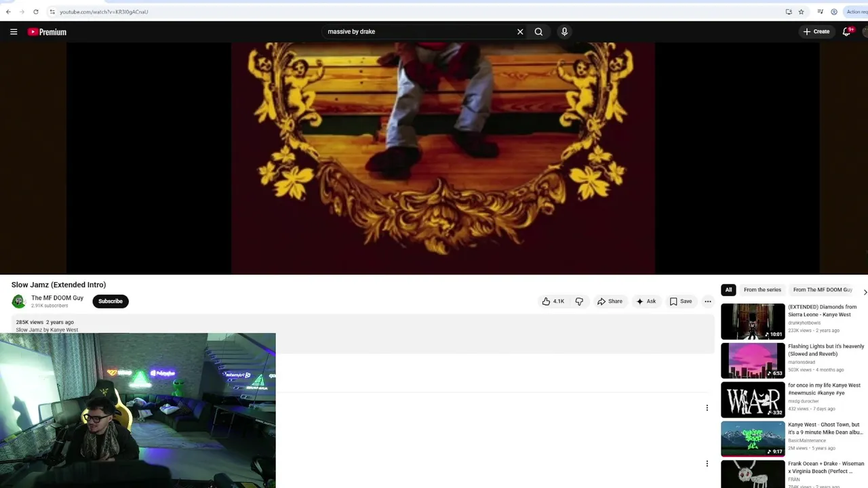868x488 pixels.
Task: Open 'Kanye West - Ghost Town' title
Action: tap(825, 429)
